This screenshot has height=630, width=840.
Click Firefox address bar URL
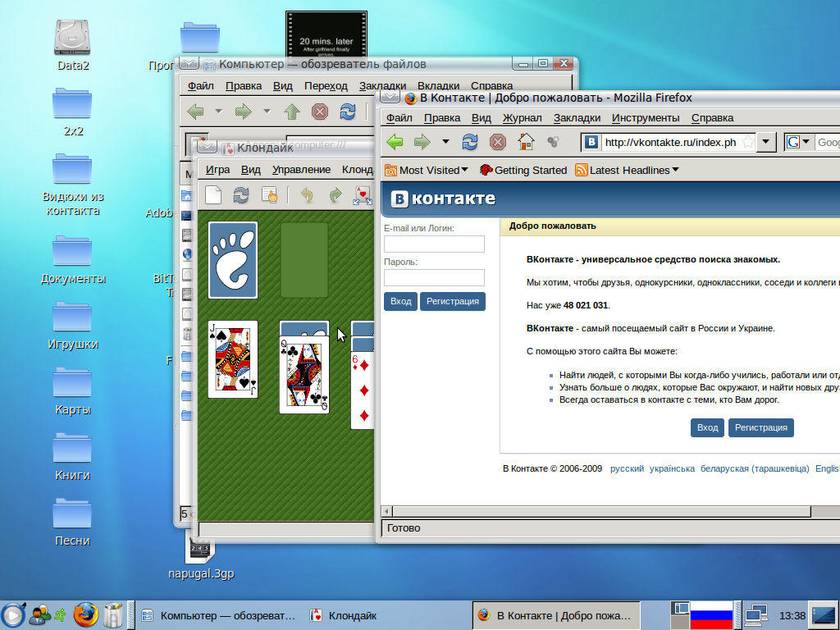670,142
